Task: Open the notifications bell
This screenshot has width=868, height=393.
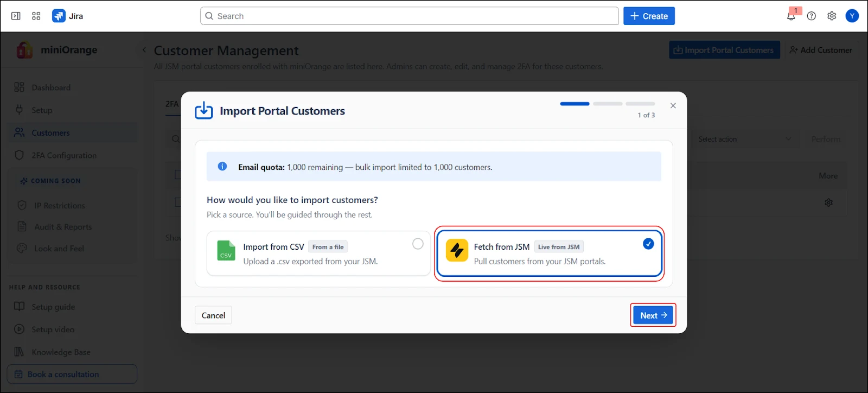Action: (x=791, y=16)
